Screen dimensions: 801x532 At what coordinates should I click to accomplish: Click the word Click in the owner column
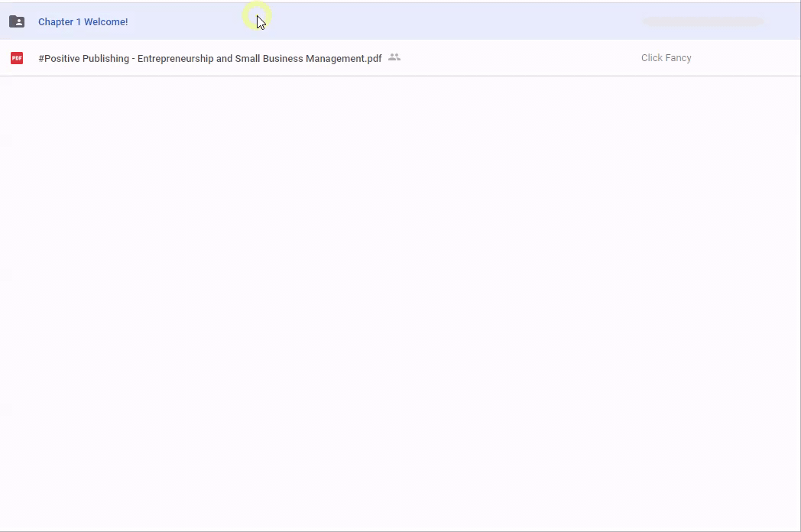[x=651, y=58]
